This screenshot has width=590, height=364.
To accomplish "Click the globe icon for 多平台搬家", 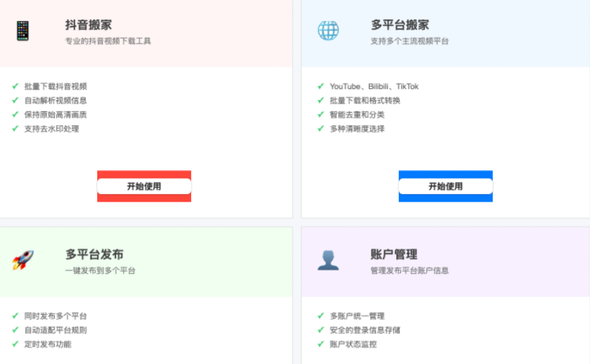I will point(328,31).
